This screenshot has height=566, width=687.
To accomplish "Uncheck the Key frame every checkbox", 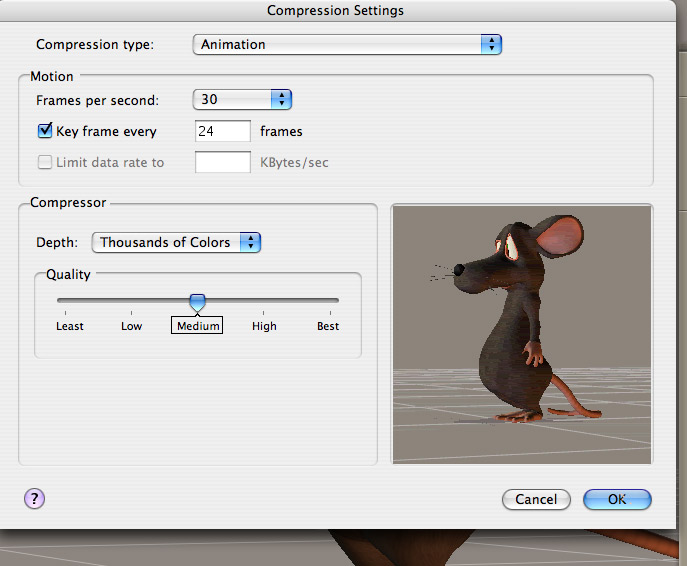I will tap(45, 131).
